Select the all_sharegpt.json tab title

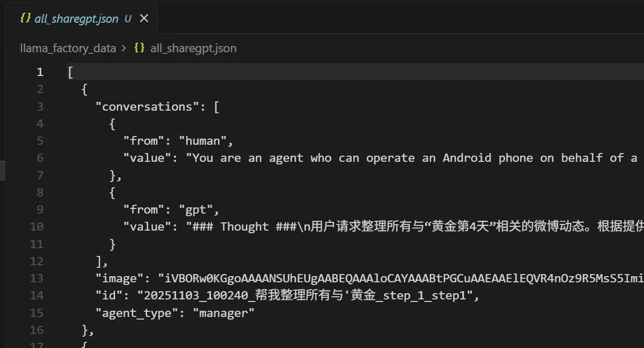pyautogui.click(x=76, y=19)
